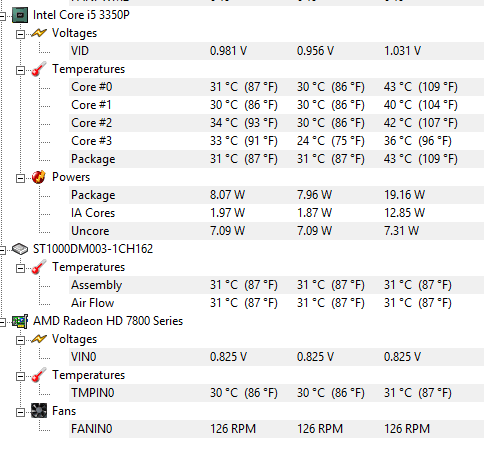Collapse the ST1000DM003-1CH162 node
The height and width of the screenshot is (455, 484).
[x=2, y=250]
